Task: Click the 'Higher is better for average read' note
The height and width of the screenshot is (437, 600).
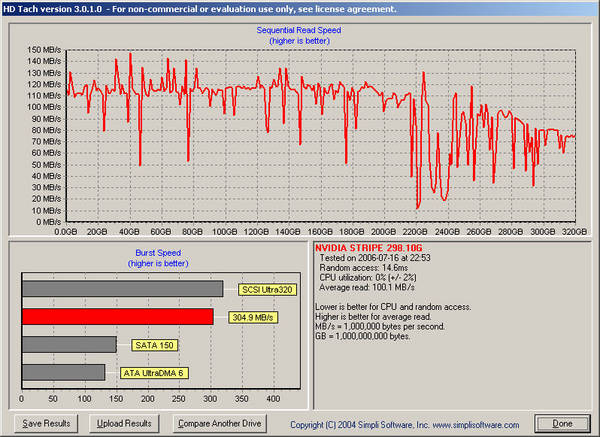Action: point(373,317)
